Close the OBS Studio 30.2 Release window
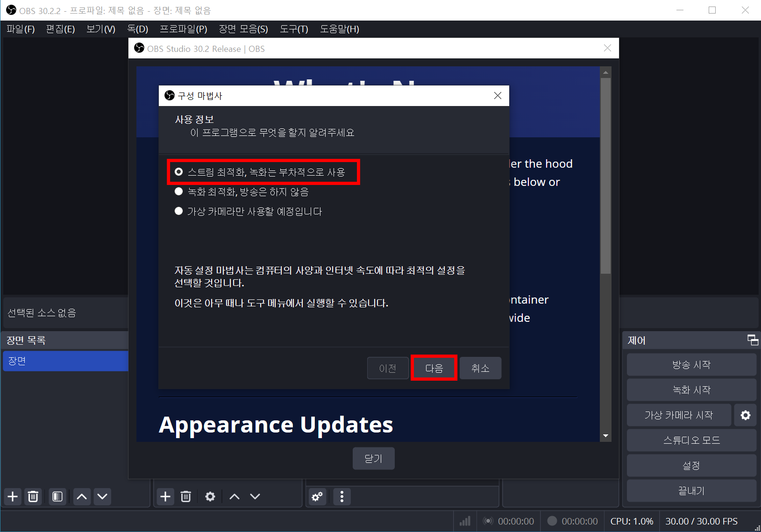 607,48
